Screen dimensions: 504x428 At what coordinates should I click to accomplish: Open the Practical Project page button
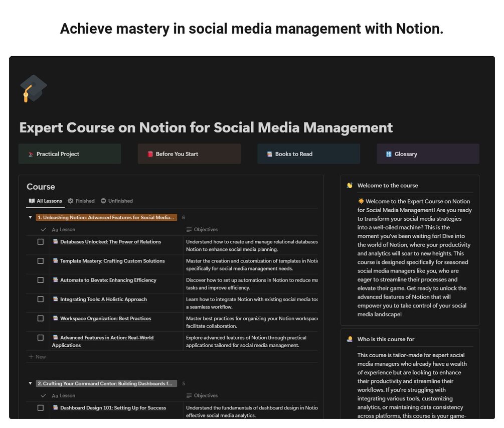[x=70, y=154]
